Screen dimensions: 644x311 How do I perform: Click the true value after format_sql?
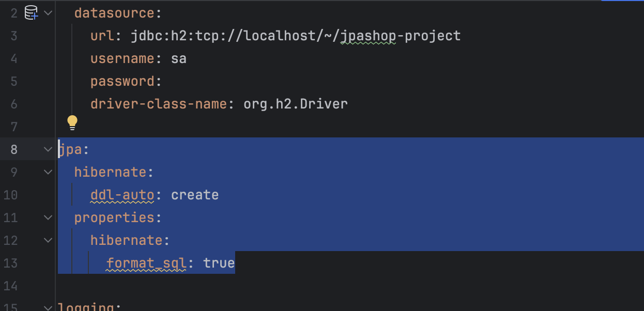219,263
